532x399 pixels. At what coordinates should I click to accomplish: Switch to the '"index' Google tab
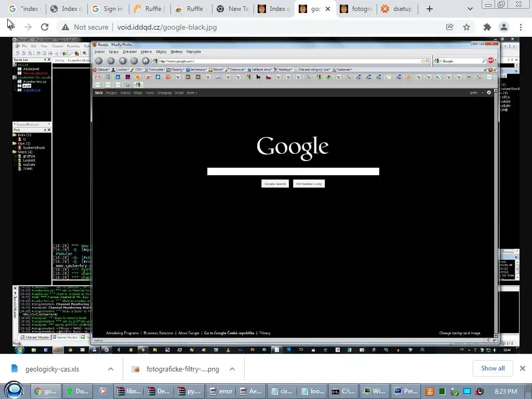pyautogui.click(x=25, y=9)
